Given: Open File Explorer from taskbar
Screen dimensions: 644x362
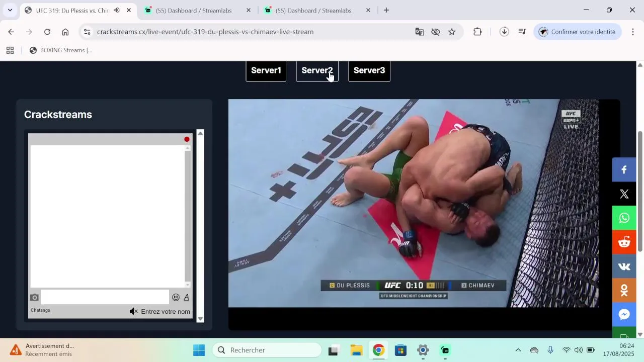Looking at the screenshot, I should (x=356, y=350).
